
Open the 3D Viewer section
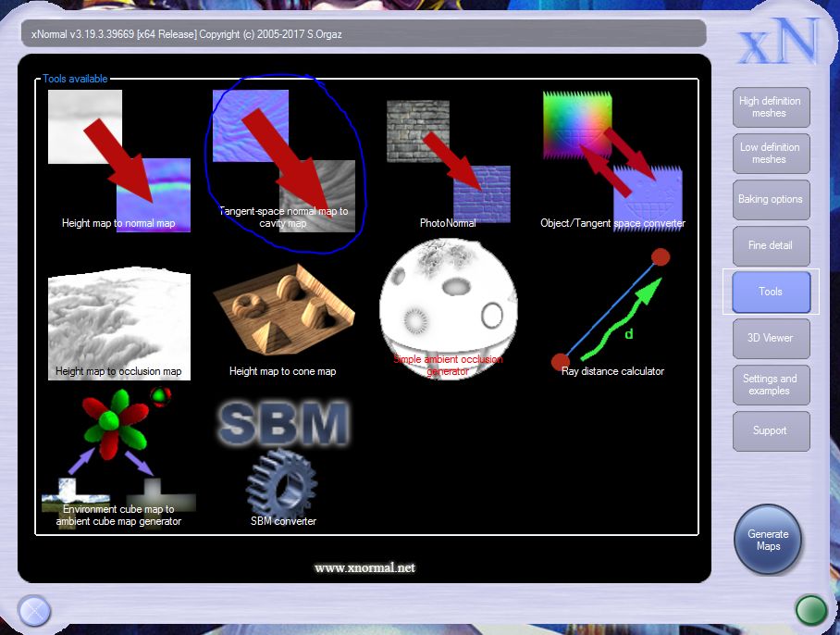point(771,338)
